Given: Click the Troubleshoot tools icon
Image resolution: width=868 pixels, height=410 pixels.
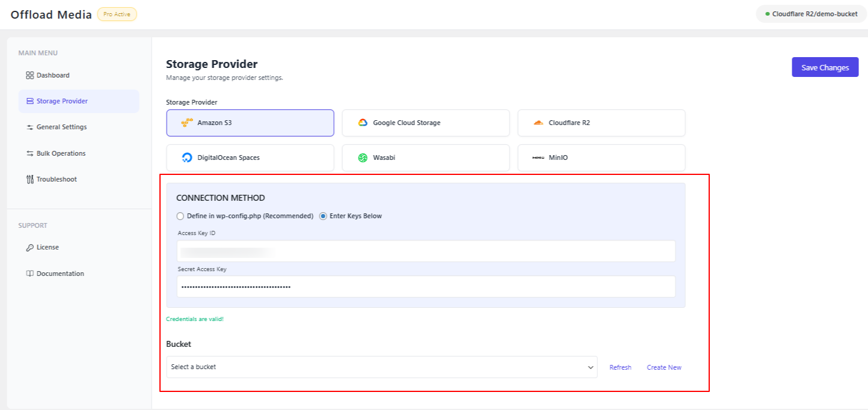Looking at the screenshot, I should [30, 179].
